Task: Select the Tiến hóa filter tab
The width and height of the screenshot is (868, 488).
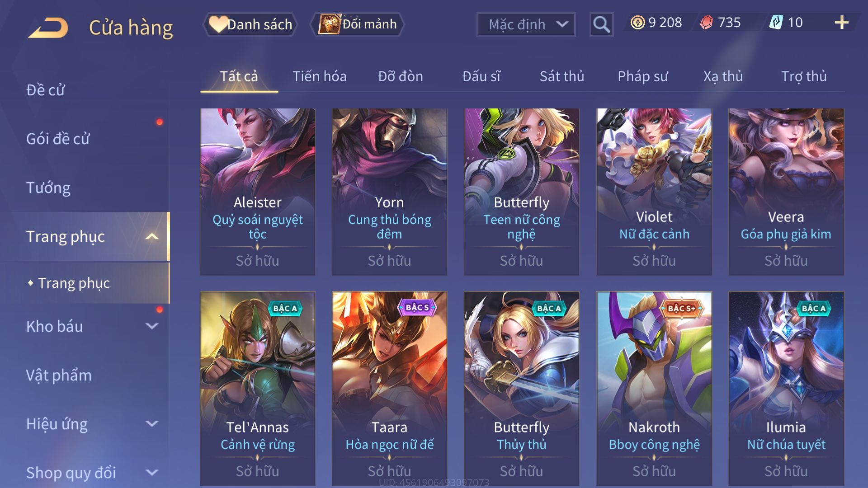Action: (319, 76)
